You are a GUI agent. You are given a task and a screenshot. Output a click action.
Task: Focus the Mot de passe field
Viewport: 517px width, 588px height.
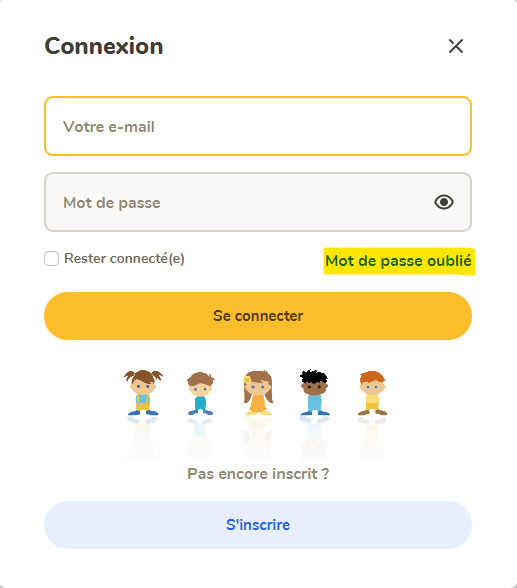coord(258,202)
